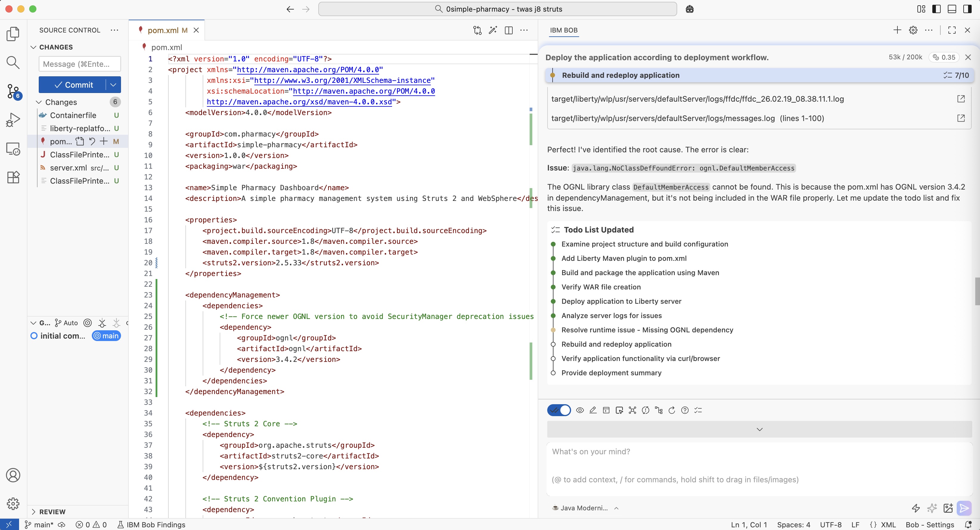
Task: Click the send message arrow icon
Action: click(x=964, y=508)
